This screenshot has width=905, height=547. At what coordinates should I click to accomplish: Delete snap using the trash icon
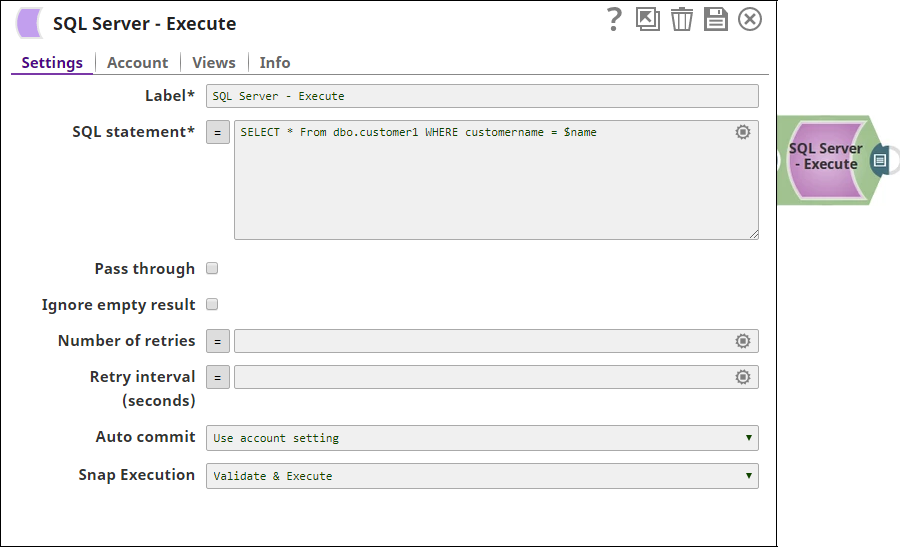682,19
